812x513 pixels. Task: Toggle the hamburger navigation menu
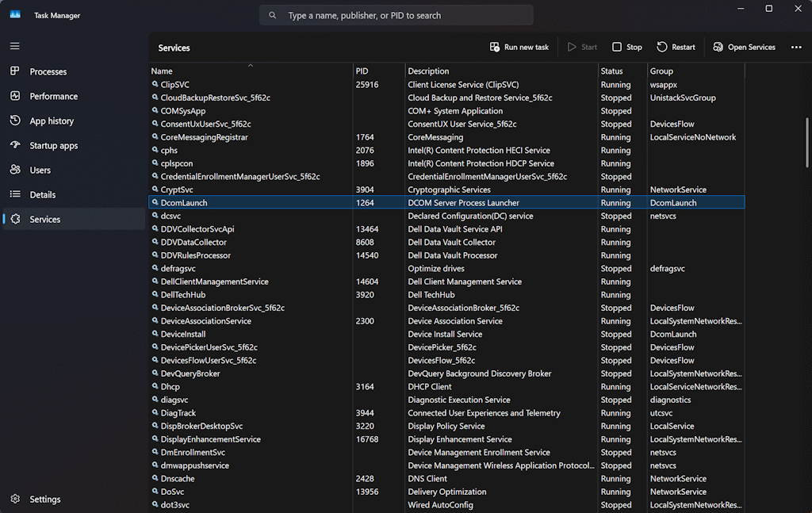(15, 46)
